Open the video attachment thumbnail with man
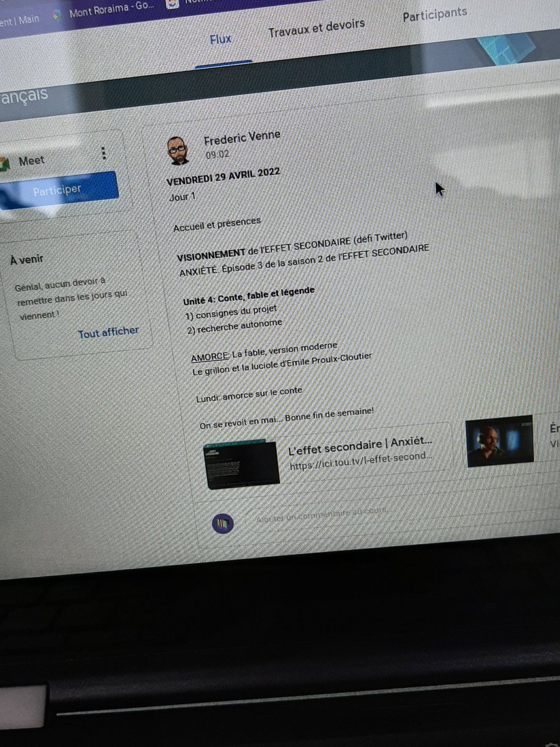The height and width of the screenshot is (747, 560). [x=500, y=440]
